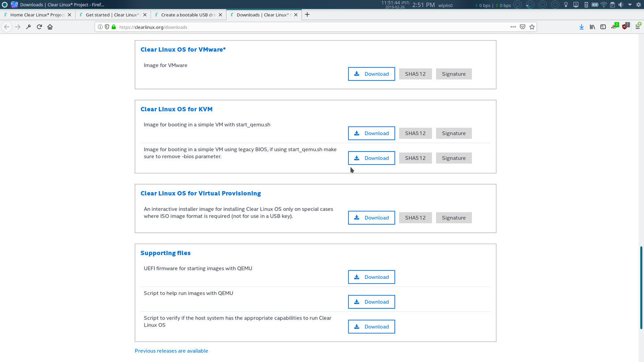The image size is (644, 362).
Task: Close the Home Clear Linux Project tab
Action: click(69, 15)
